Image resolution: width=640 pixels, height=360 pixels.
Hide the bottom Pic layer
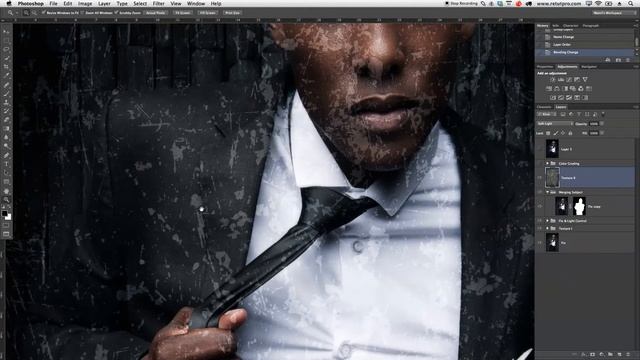click(540, 242)
